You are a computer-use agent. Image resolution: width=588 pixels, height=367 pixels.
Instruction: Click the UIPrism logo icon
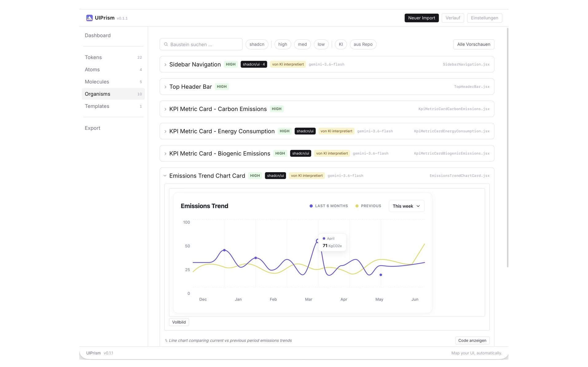click(x=89, y=18)
